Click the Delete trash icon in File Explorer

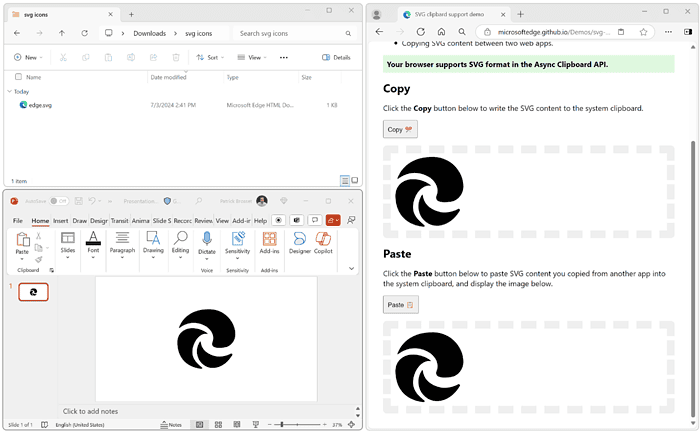176,57
